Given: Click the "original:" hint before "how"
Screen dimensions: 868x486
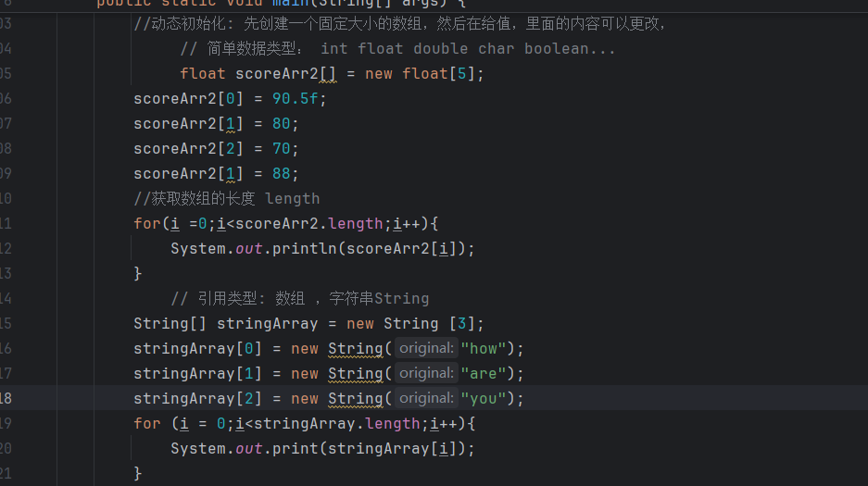Looking at the screenshot, I should 426,349.
